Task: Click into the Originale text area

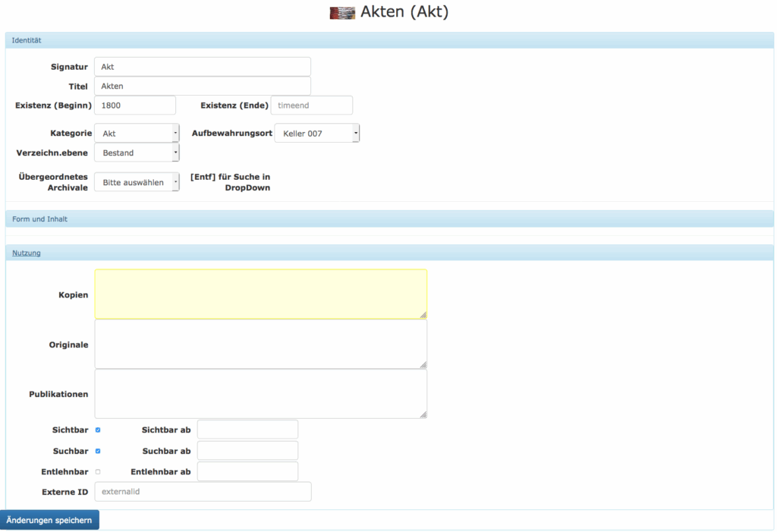Action: tap(260, 344)
